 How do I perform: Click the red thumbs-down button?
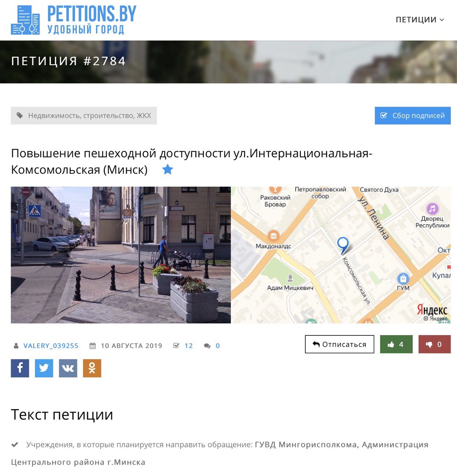[434, 344]
